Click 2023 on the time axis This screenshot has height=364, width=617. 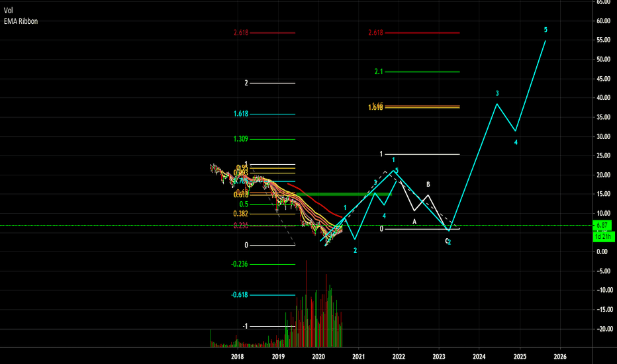[x=439, y=357]
